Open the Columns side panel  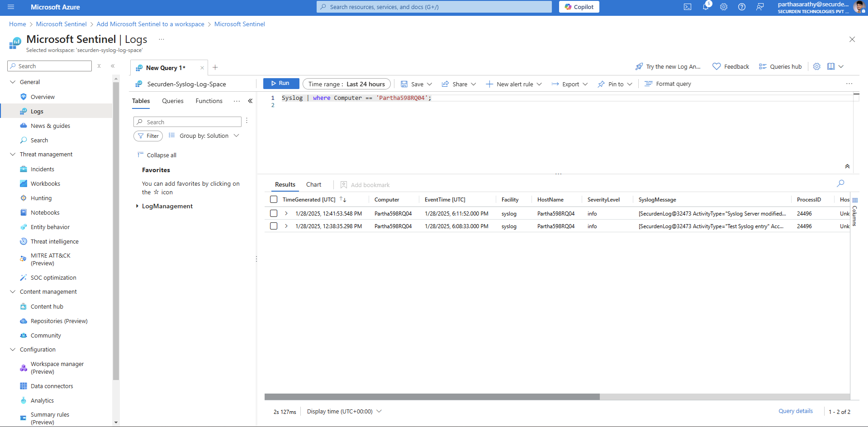click(x=854, y=212)
